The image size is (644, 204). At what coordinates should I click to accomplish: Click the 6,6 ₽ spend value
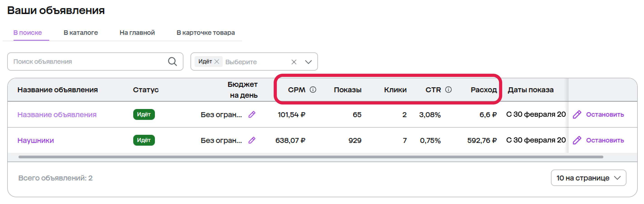coord(488,115)
